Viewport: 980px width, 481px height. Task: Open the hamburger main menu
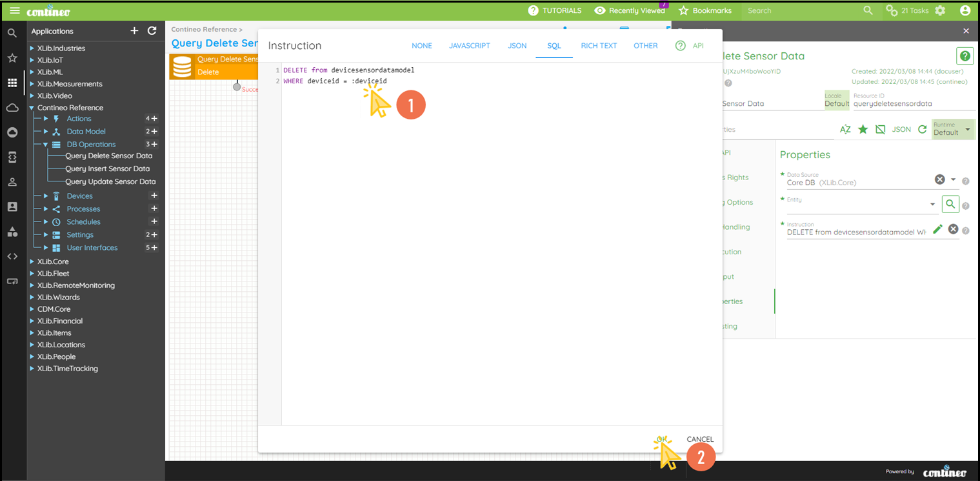coord(14,11)
